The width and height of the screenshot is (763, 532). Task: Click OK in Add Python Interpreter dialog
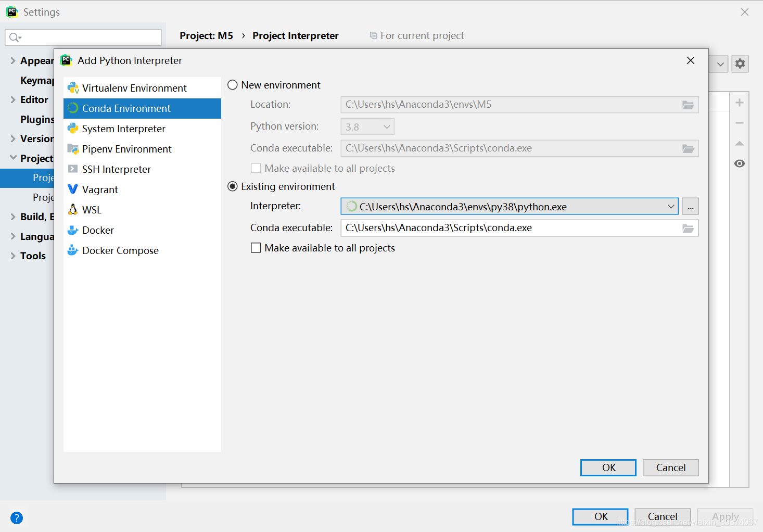coord(608,467)
